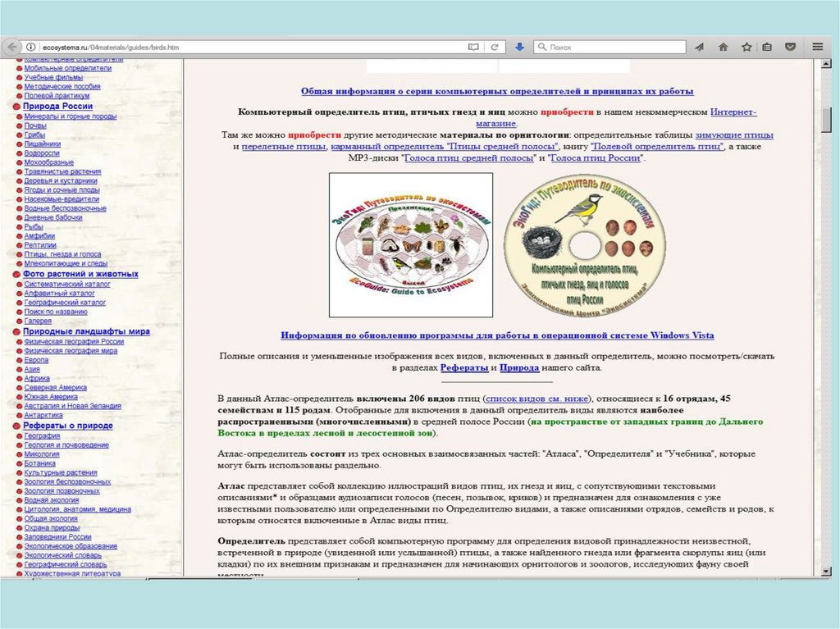The height and width of the screenshot is (629, 840).
Task: Open the Pocket icon in toolbar
Action: 790,48
